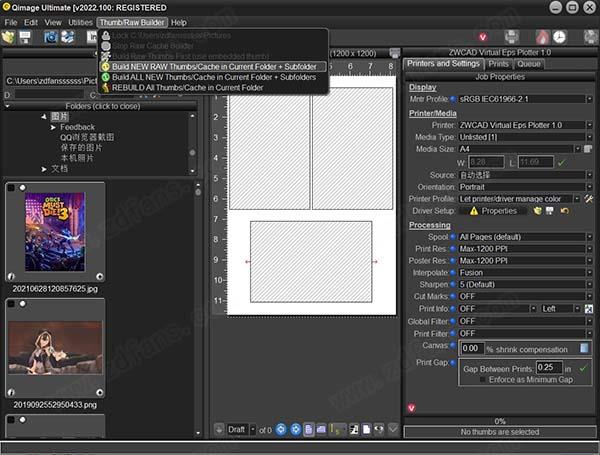Click the Canvas shrink compensation value field
The height and width of the screenshot is (455, 600).
point(472,348)
